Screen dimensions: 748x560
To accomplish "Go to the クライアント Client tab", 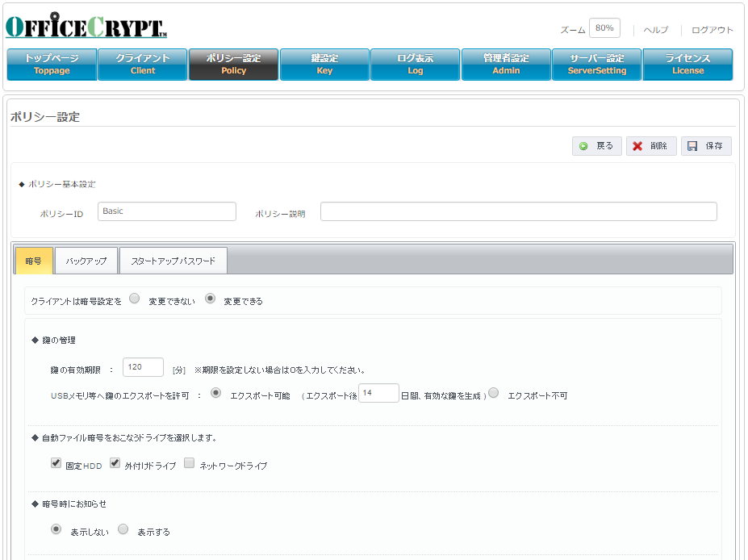I will [x=143, y=65].
